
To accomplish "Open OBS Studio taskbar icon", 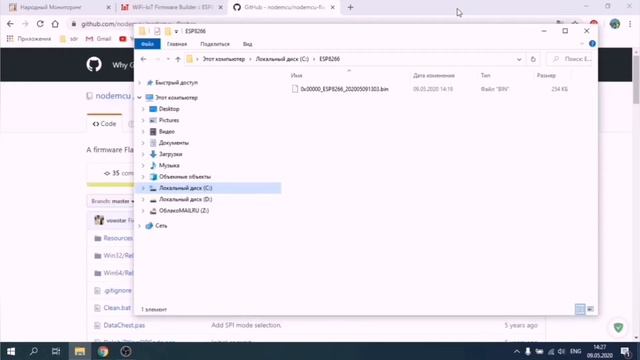I will click(126, 351).
